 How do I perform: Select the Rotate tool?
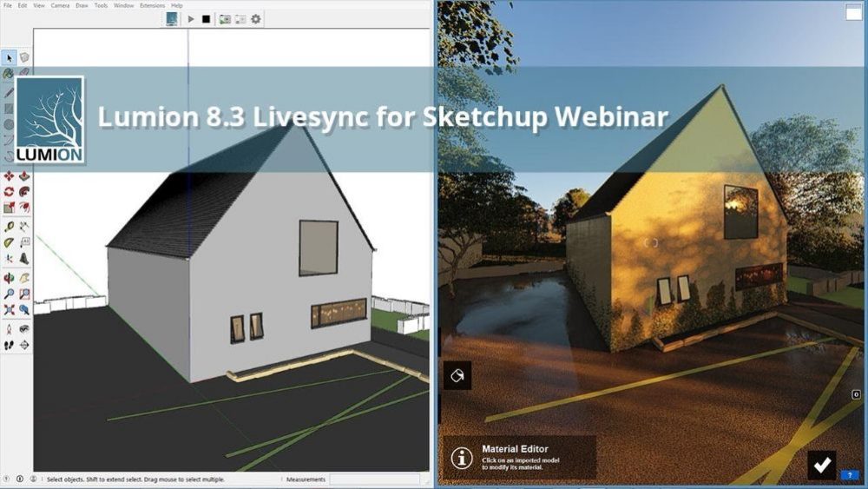tap(9, 192)
